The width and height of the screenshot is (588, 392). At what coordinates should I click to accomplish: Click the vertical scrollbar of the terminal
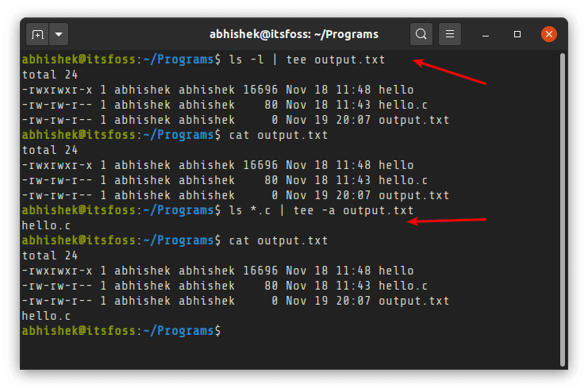coord(562,206)
